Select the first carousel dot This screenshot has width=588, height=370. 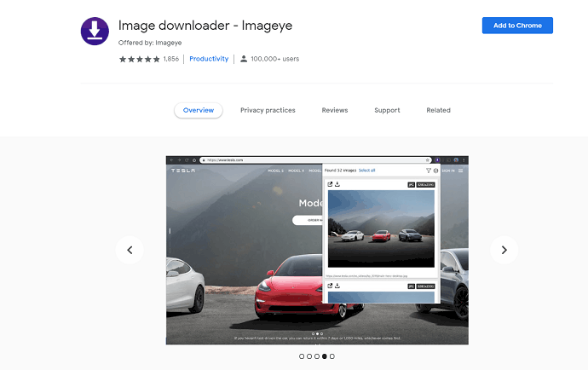[302, 356]
